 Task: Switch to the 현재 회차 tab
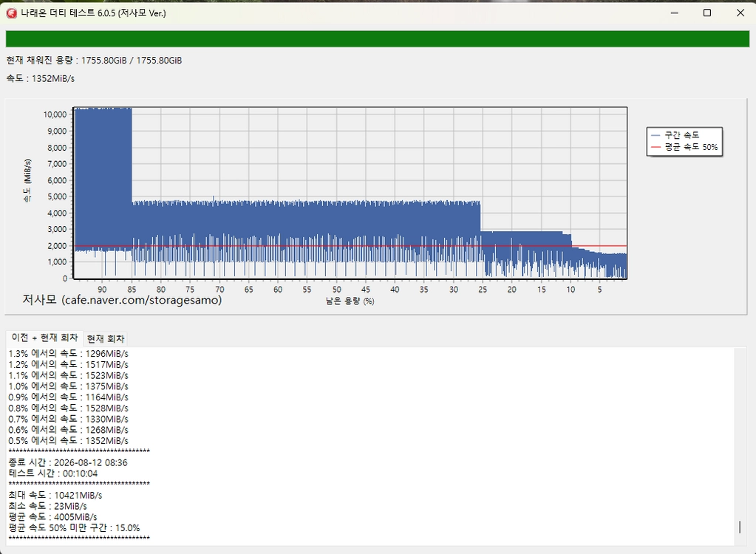click(x=106, y=338)
